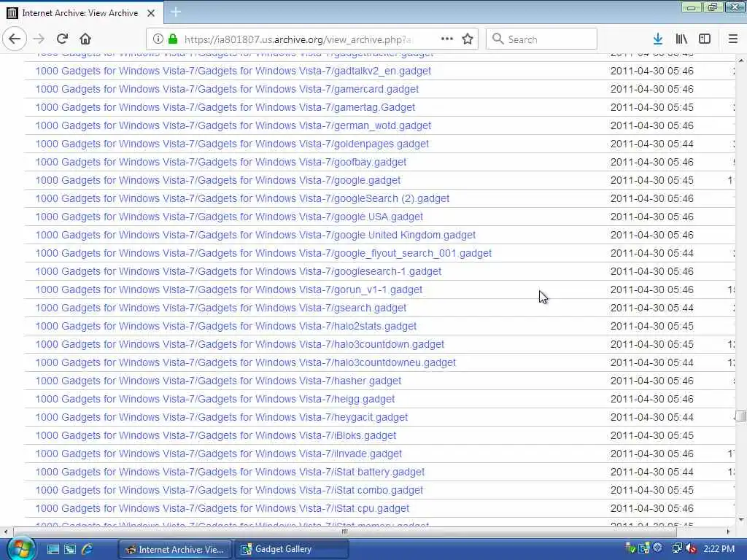Open iBloks.gadget link
Viewport: 747px width, 560px height.
tap(216, 436)
